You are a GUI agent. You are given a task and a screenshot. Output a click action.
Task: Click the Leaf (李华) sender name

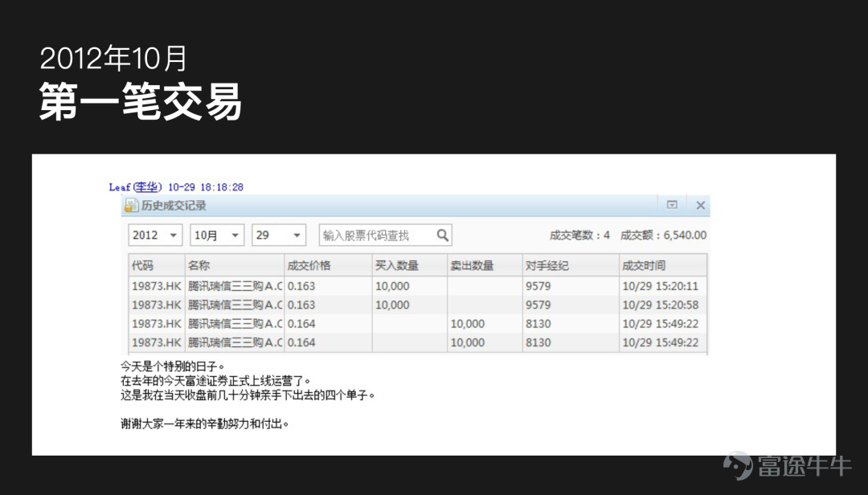[x=136, y=187]
